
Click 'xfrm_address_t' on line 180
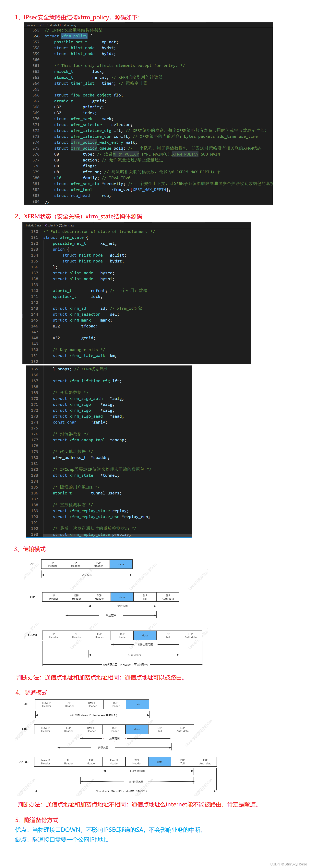coord(69,458)
